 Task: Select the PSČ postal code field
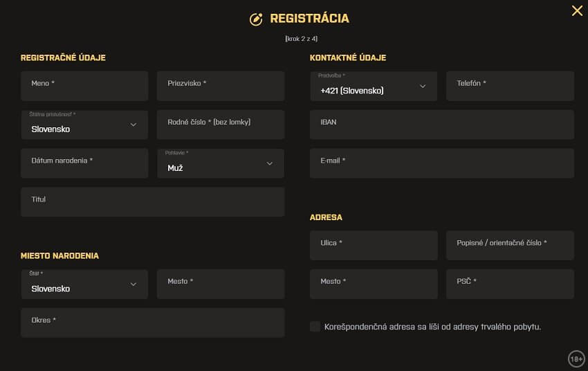click(510, 284)
